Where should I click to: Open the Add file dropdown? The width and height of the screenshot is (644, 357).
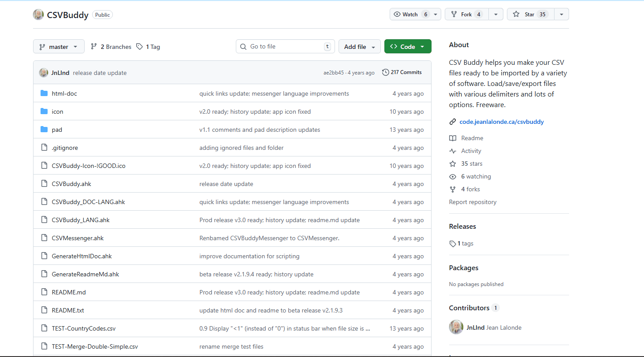360,47
